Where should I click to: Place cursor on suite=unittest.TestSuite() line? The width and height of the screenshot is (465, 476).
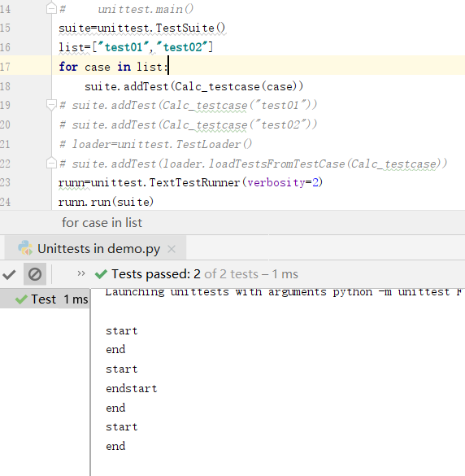142,28
